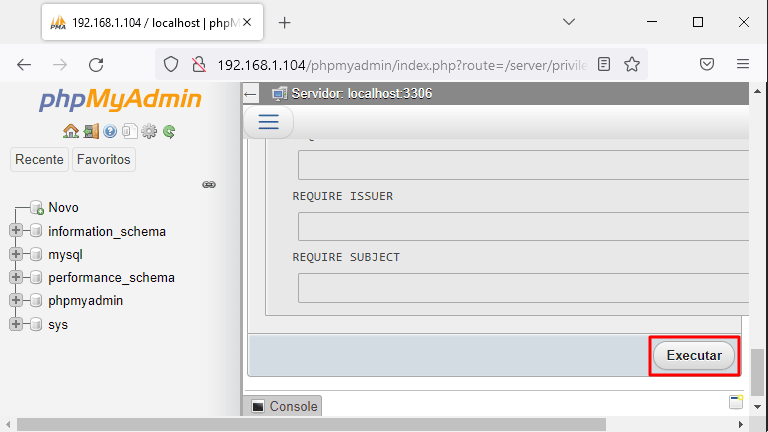Select the 192.168.1.104 / localhost browser tab
The width and height of the screenshot is (768, 432).
pos(152,22)
